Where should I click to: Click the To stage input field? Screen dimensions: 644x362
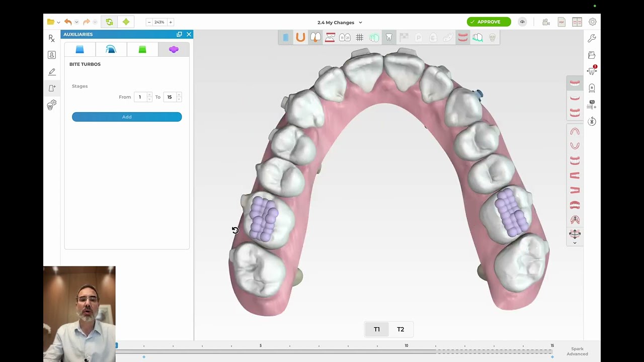pyautogui.click(x=170, y=97)
